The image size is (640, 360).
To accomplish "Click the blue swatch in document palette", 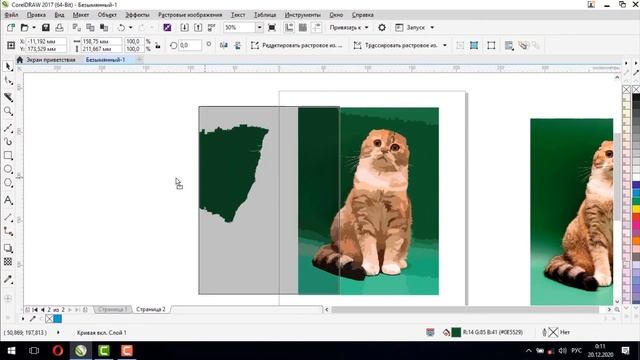I will tap(58, 319).
